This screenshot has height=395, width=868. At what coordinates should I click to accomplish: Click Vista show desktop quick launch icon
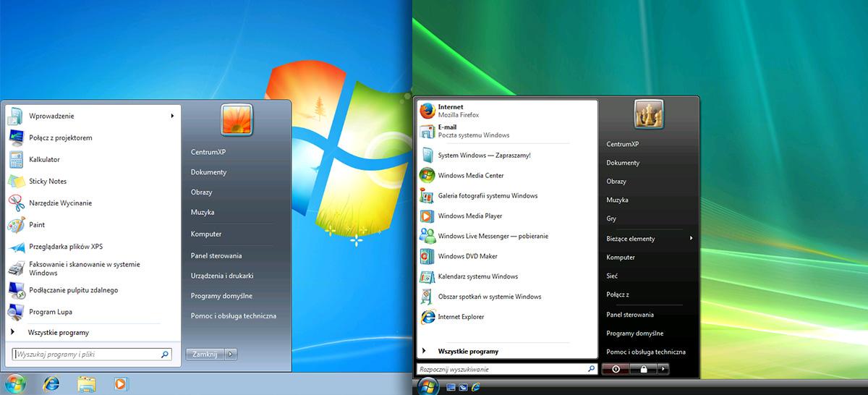(x=451, y=387)
